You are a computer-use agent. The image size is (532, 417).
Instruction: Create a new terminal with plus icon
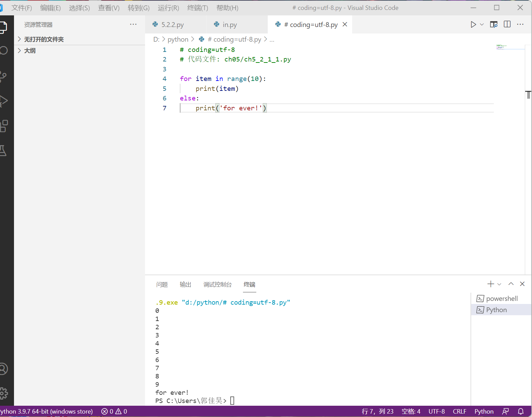[x=491, y=284]
